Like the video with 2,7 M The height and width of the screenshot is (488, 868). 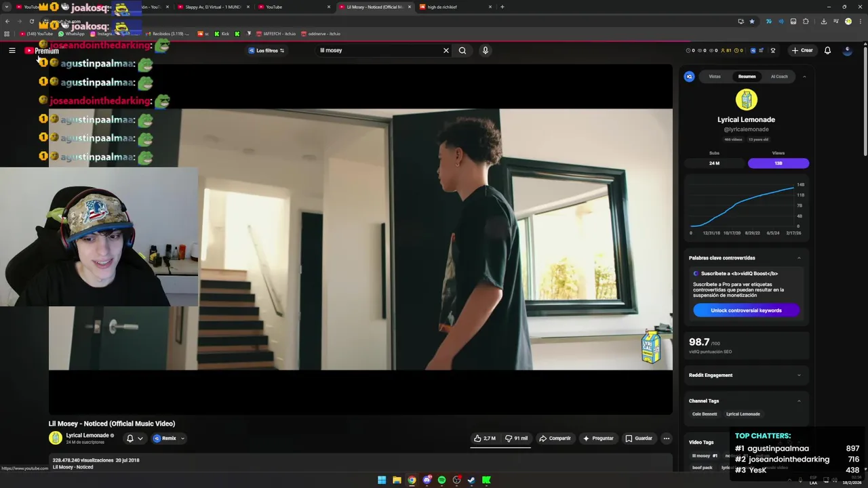(x=485, y=439)
